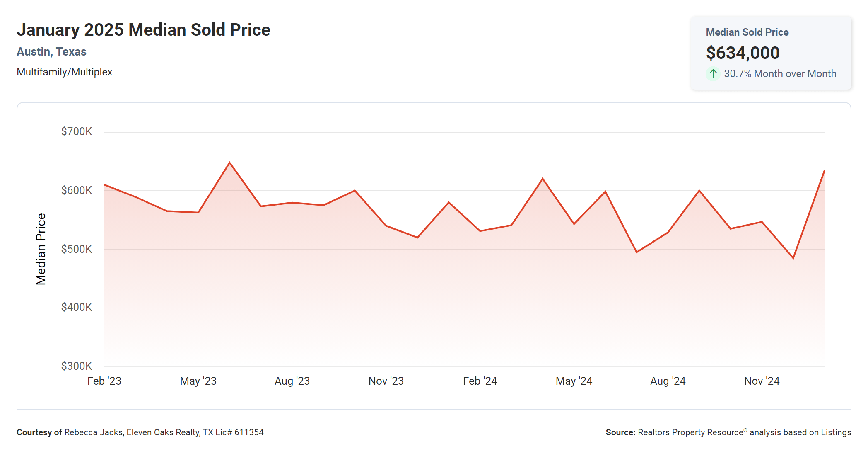This screenshot has height=456, width=868.
Task: Click the Multifamily/Multiplex property type label
Action: point(64,72)
